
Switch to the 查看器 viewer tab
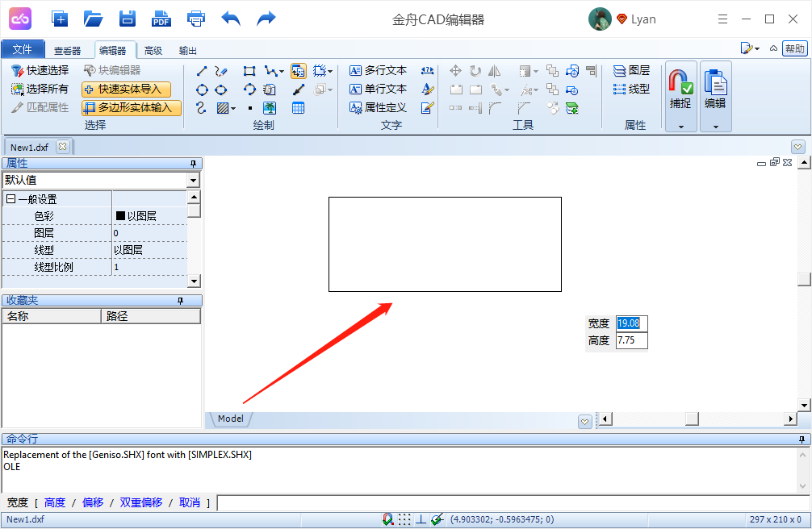coord(67,50)
